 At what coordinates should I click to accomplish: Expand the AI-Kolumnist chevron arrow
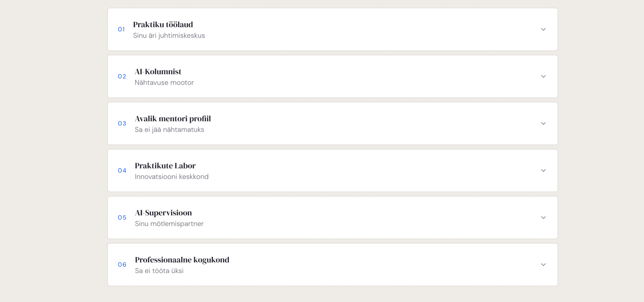(x=543, y=76)
